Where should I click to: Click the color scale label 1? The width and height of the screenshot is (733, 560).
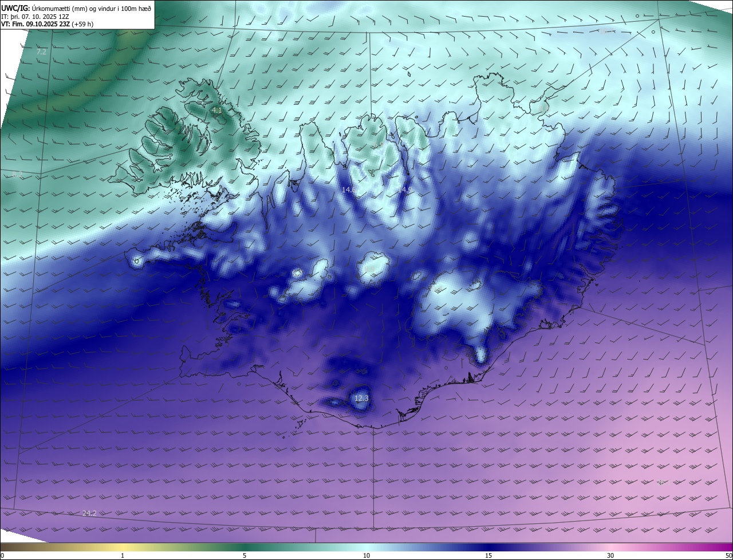point(123,555)
